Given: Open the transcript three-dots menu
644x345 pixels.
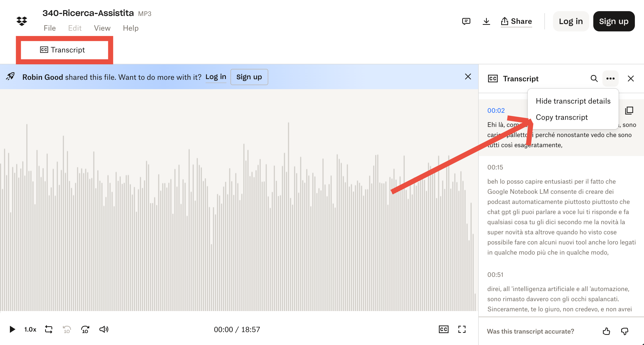Looking at the screenshot, I should 610,79.
